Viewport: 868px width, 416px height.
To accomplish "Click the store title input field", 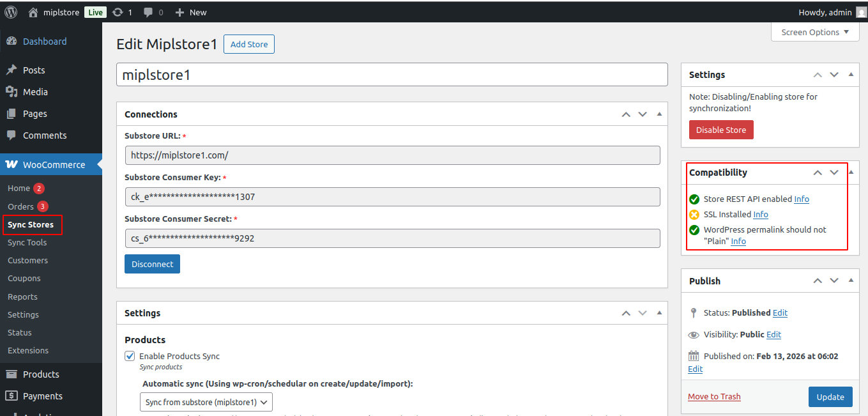I will tap(392, 75).
